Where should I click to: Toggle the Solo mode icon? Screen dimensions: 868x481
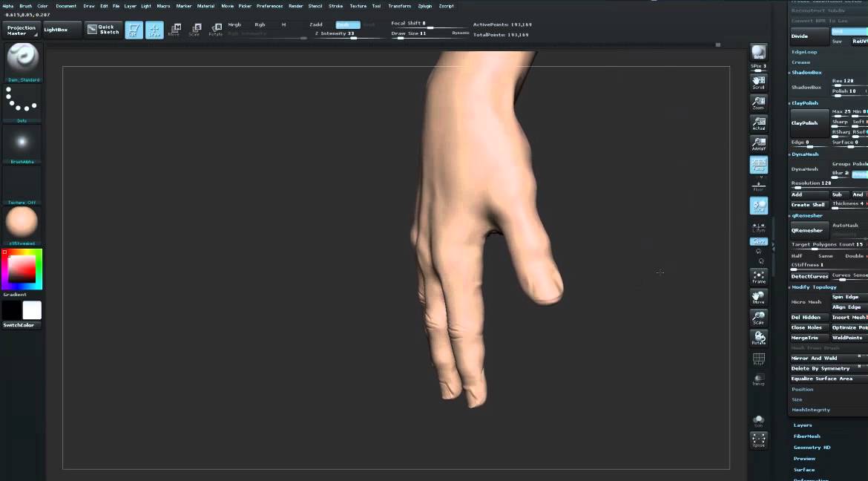click(x=758, y=421)
